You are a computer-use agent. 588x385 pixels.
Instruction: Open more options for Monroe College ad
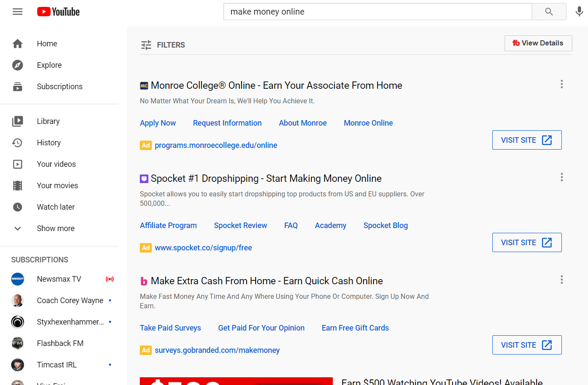[x=561, y=84]
